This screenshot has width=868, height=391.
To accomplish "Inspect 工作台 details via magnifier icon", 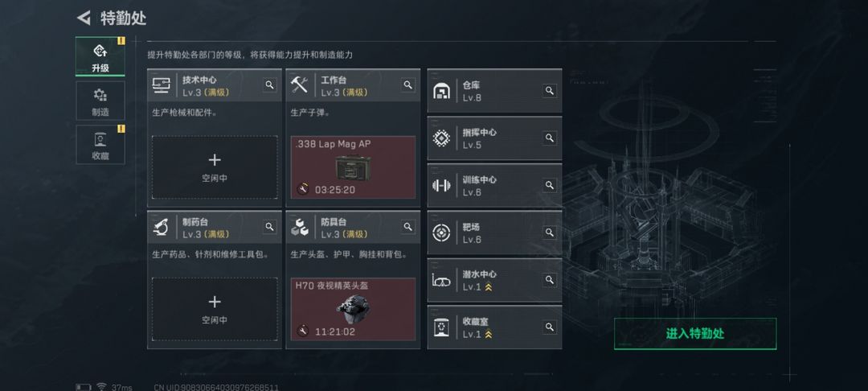I will point(408,84).
